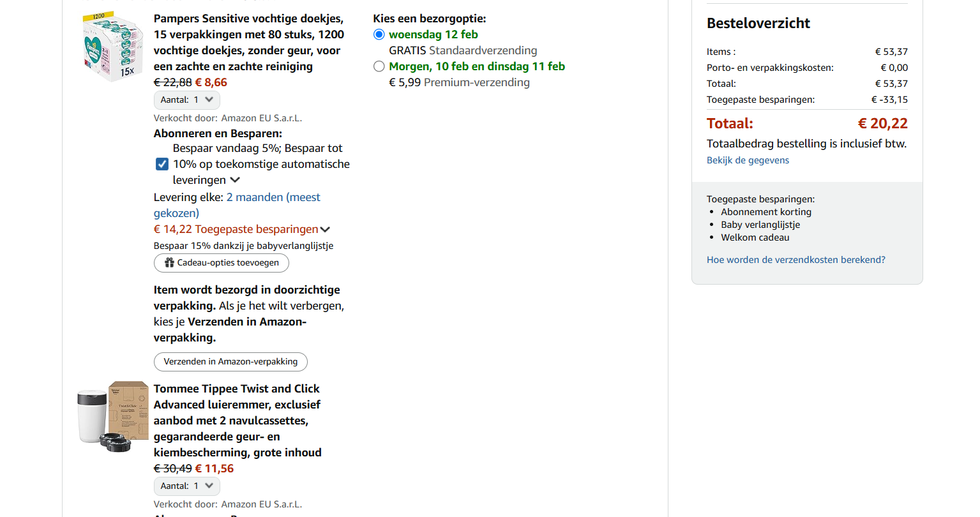The width and height of the screenshot is (980, 517).
Task: Click the € 14,22 Toegepaste besparingen text
Action: pyautogui.click(x=236, y=229)
